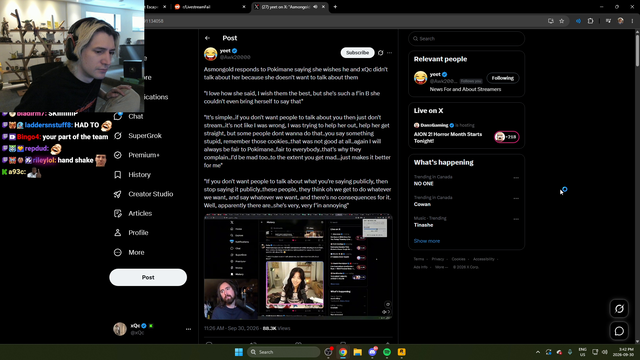Go back using the Post back arrow
Viewport: 640px width, 360px height.
click(x=207, y=38)
